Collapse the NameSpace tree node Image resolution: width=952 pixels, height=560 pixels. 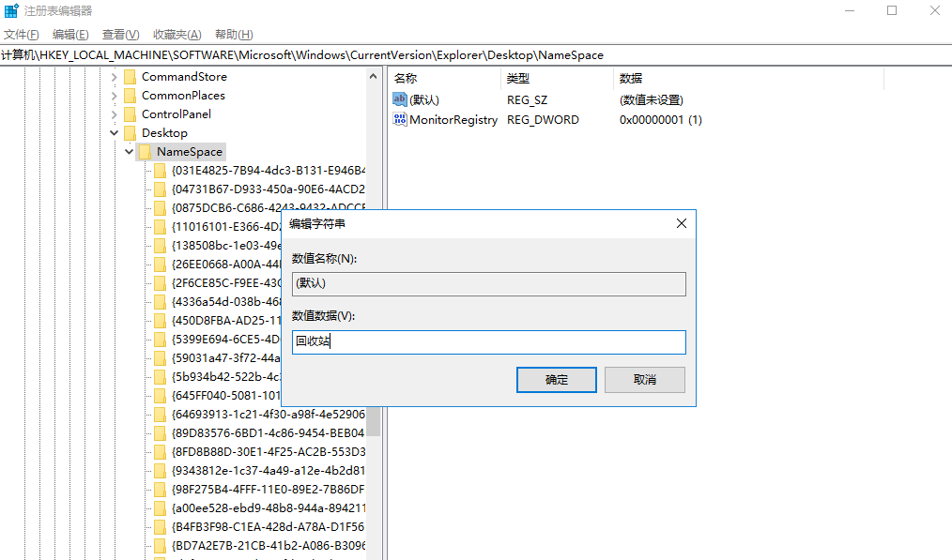coord(129,152)
